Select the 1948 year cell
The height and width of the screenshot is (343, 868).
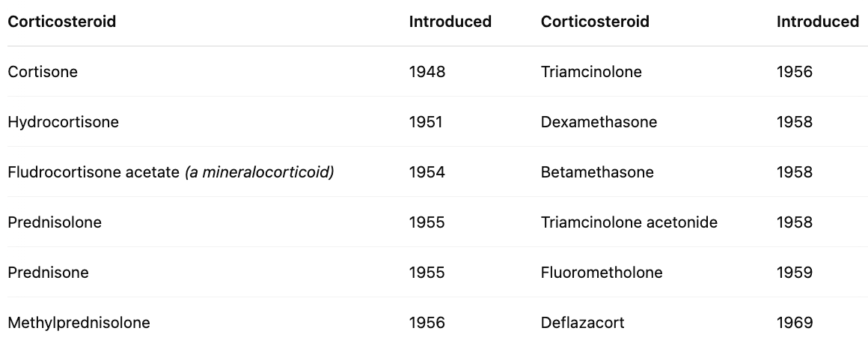pyautogui.click(x=427, y=72)
